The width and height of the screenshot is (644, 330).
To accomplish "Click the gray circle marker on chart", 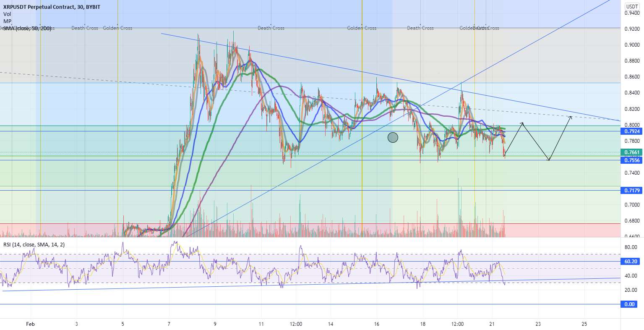I will (393, 137).
